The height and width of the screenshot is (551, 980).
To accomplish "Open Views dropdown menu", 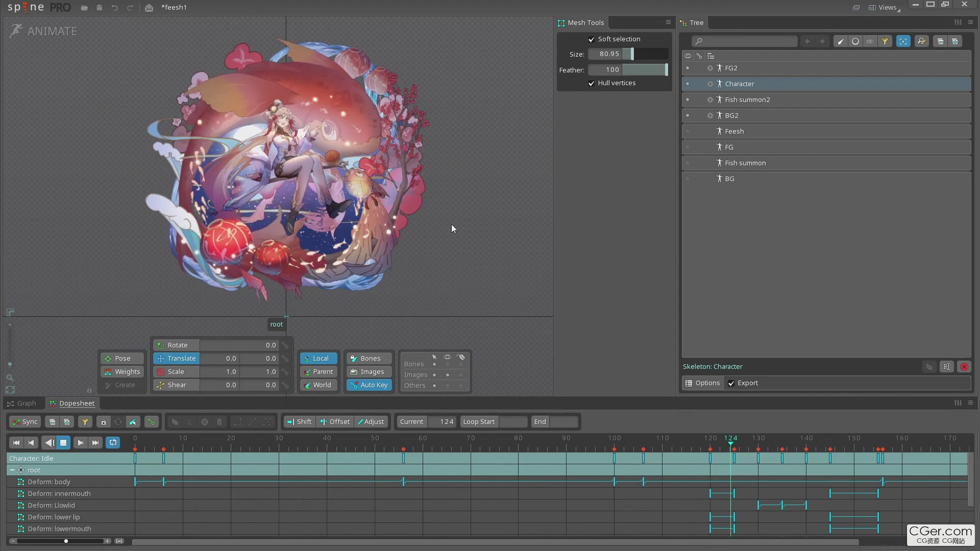I will click(885, 8).
